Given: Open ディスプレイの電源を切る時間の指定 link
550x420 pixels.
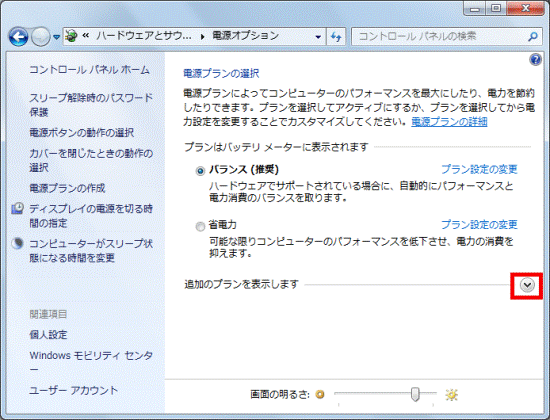Looking at the screenshot, I should pyautogui.click(x=91, y=216).
